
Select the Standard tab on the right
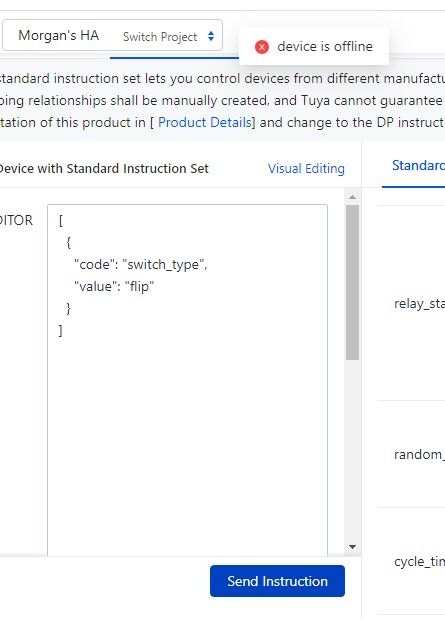418,165
